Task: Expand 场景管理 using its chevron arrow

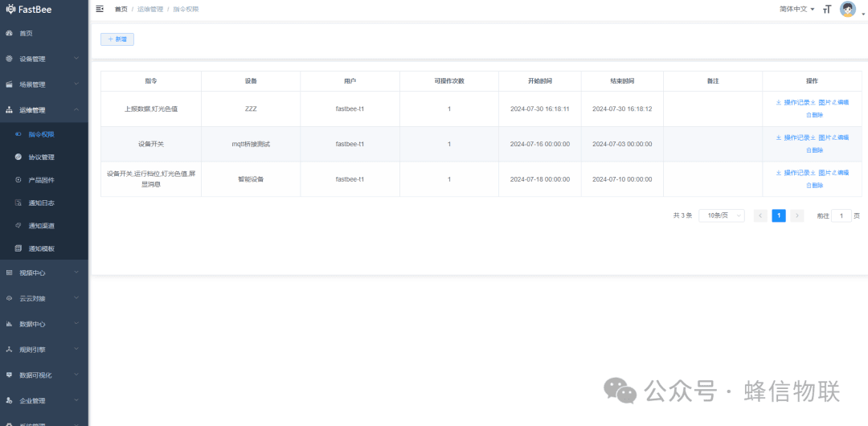Action: tap(76, 84)
